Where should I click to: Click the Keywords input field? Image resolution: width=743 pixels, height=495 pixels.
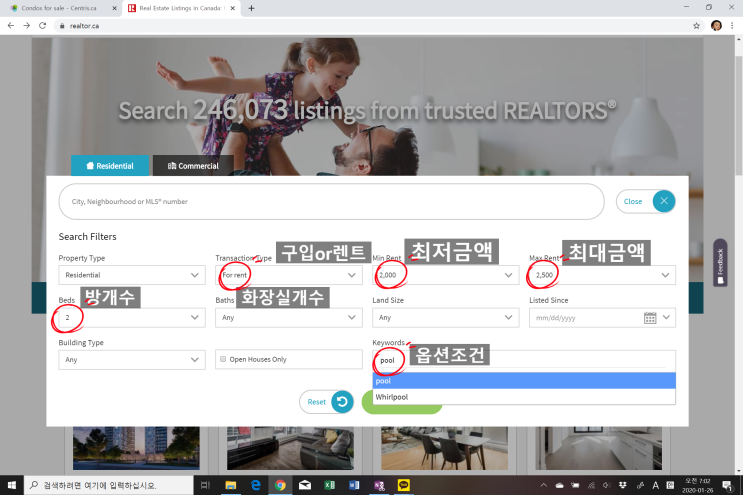click(524, 360)
